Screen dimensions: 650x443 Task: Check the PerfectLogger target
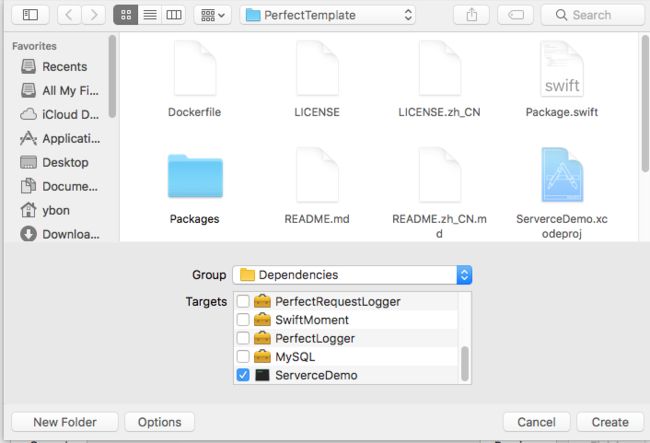pos(243,338)
